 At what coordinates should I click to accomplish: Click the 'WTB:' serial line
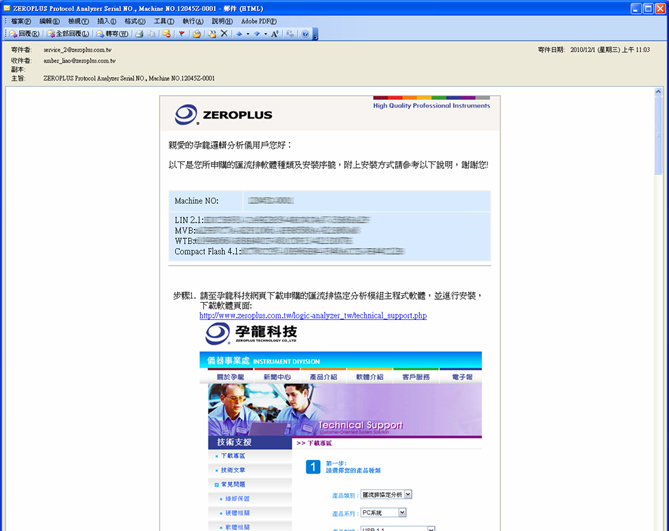(264, 241)
